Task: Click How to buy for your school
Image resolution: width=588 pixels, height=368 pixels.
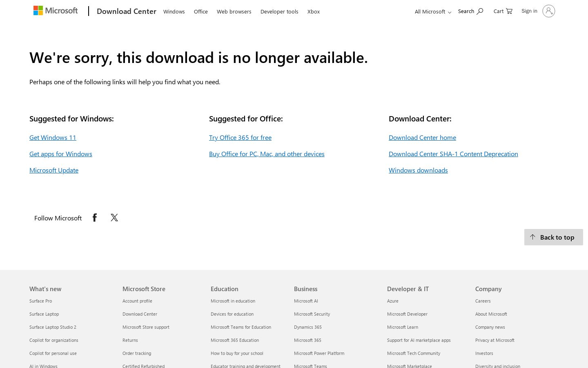Action: (237, 353)
